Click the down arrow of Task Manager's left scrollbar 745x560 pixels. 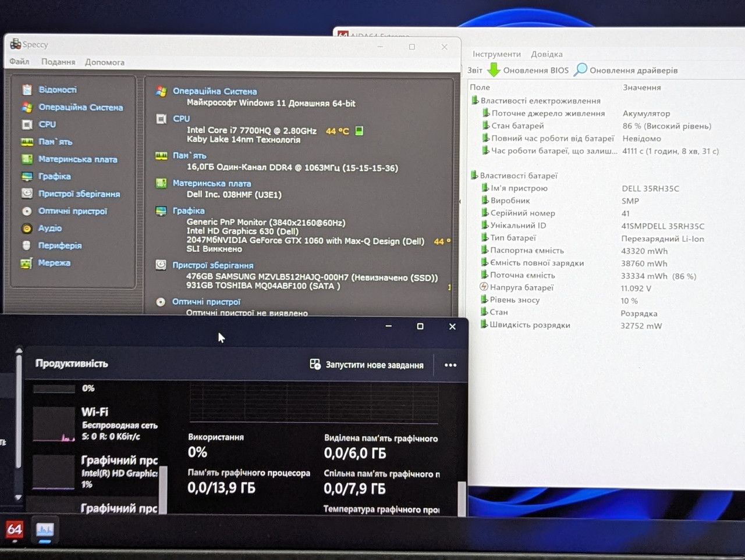click(19, 497)
